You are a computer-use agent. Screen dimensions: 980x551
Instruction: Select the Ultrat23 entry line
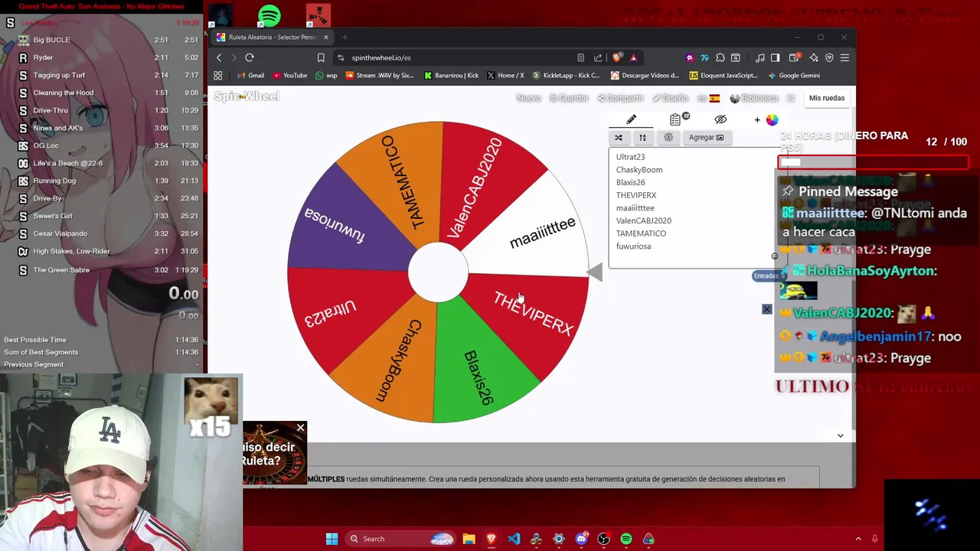click(x=630, y=157)
